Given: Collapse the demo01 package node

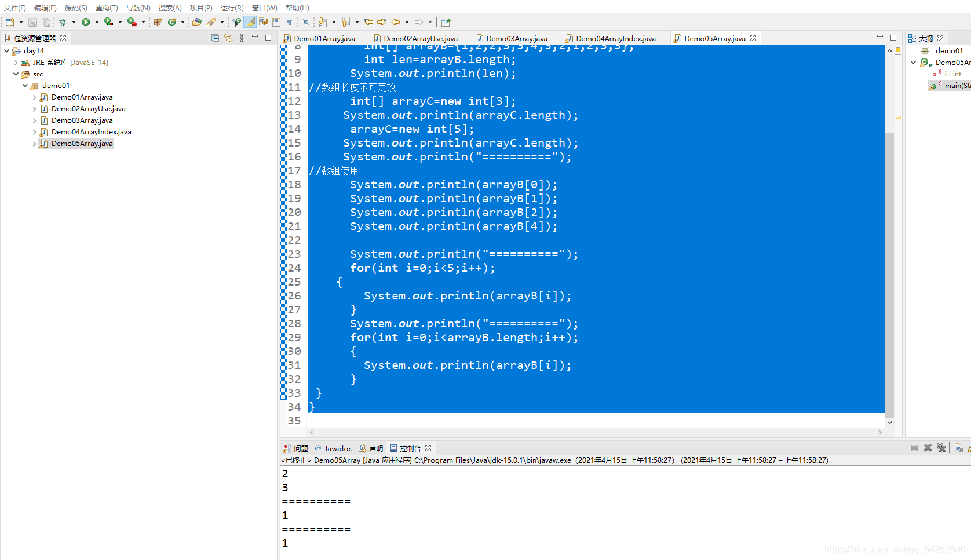Looking at the screenshot, I should [x=25, y=86].
